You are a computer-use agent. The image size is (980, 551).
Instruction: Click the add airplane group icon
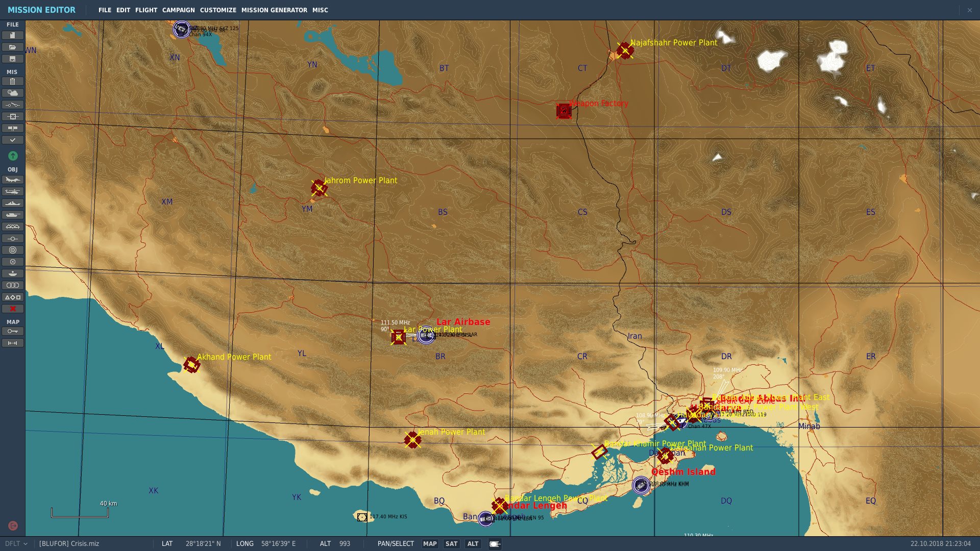coord(13,180)
